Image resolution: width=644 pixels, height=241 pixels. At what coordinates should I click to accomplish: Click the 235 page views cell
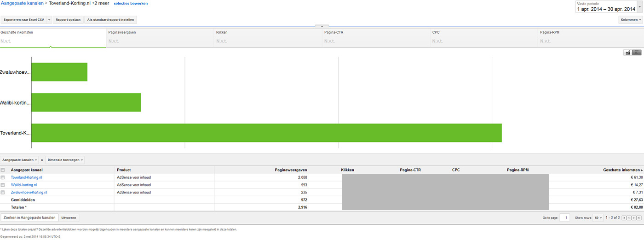304,192
